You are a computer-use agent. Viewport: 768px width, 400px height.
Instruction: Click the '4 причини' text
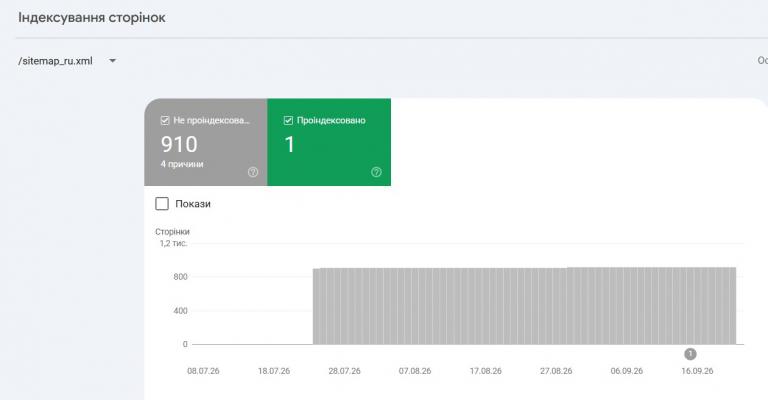tap(182, 164)
